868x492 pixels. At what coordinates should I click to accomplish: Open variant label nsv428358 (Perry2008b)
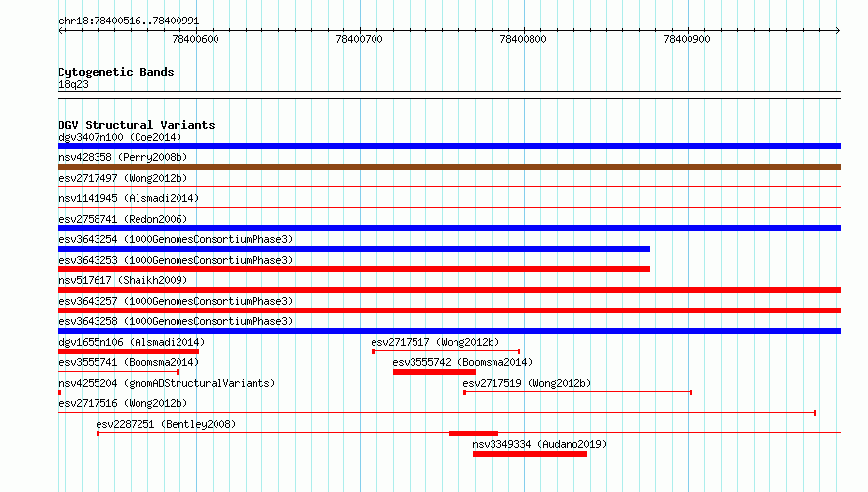[x=123, y=157]
